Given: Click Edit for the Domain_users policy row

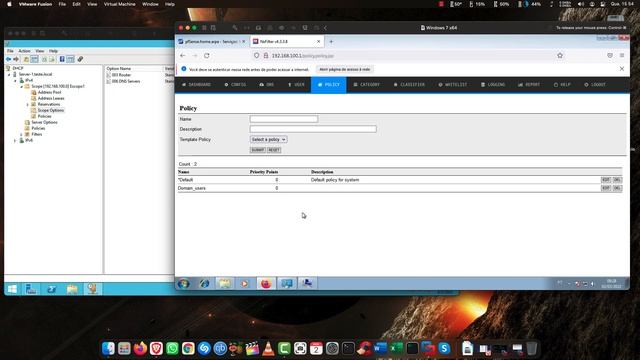Looking at the screenshot, I should pos(606,188).
